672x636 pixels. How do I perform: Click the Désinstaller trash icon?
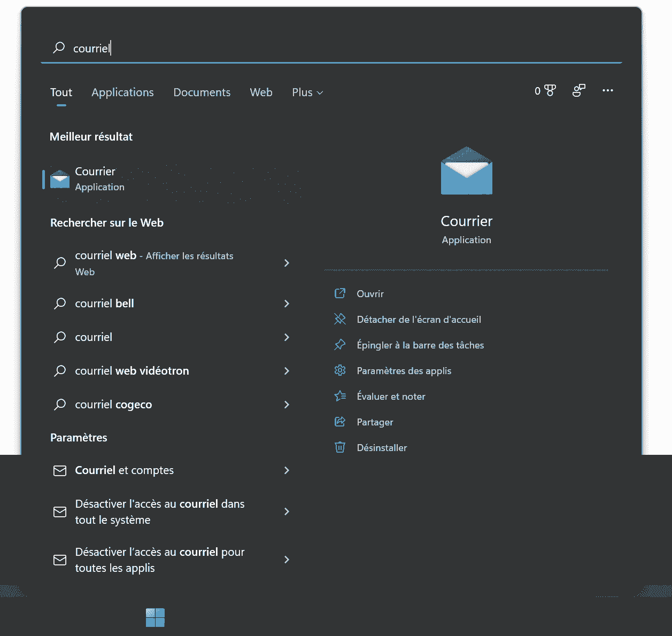(340, 447)
